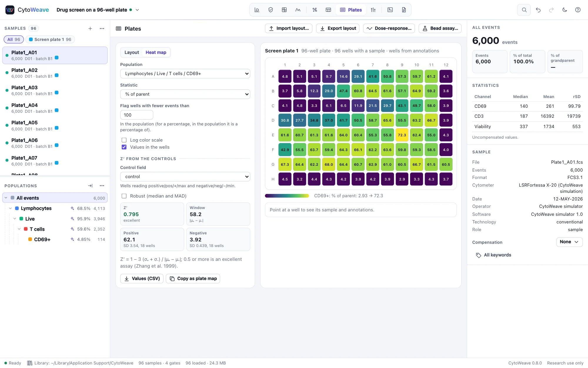Image resolution: width=588 pixels, height=368 pixels.
Task: Collapse the Lymphocytes tree node
Action: coord(10,208)
